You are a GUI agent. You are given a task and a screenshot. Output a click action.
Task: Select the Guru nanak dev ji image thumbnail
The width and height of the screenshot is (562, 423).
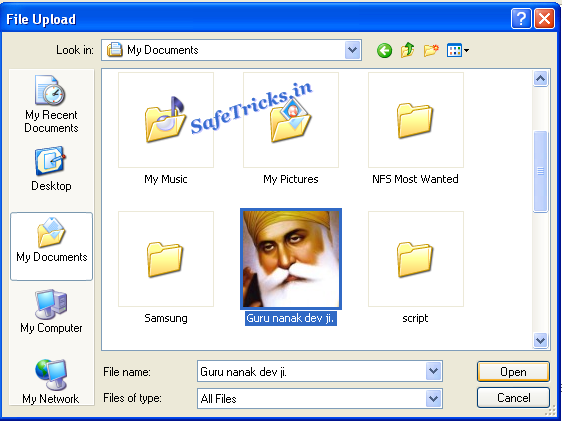(291, 259)
